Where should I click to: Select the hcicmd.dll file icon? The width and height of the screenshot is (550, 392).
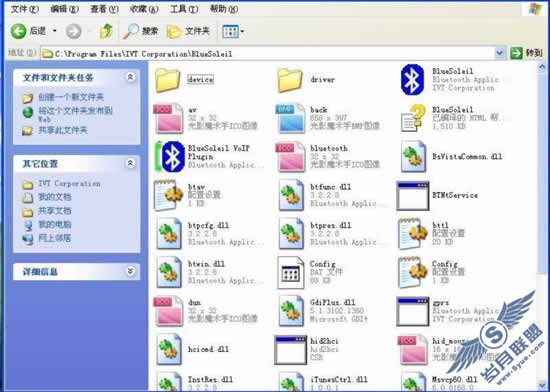(x=169, y=349)
